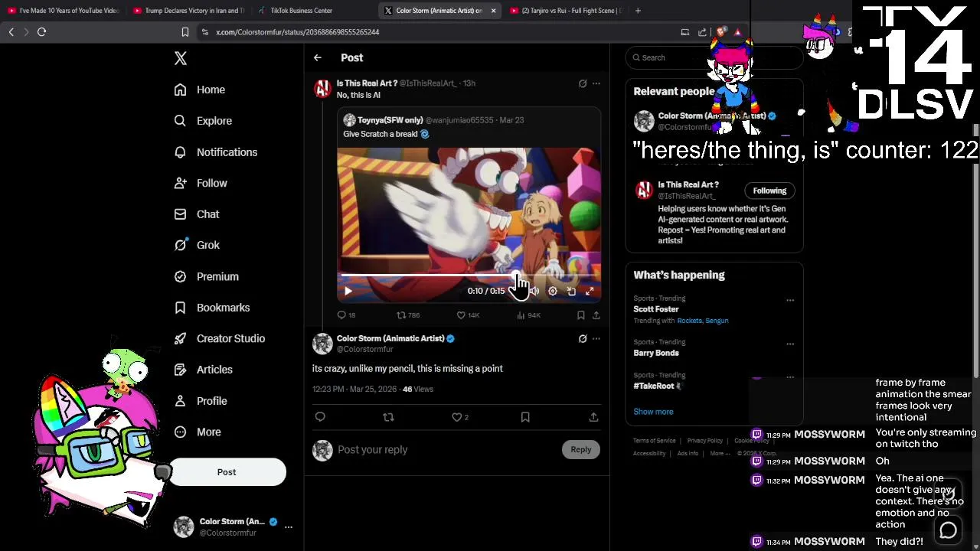Like the Color Storm post with 2 likes
Screen dimensions: 980x551
click(x=460, y=417)
